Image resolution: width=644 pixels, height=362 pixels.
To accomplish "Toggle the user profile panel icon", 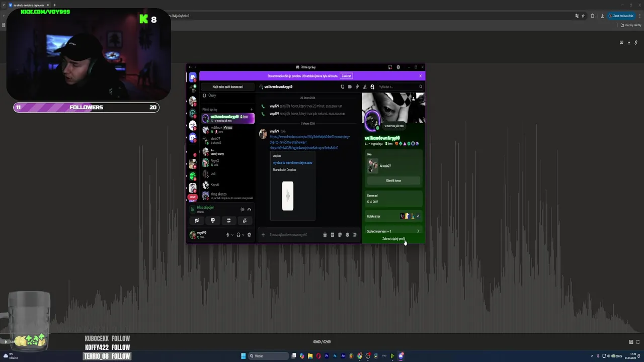I will point(372,87).
